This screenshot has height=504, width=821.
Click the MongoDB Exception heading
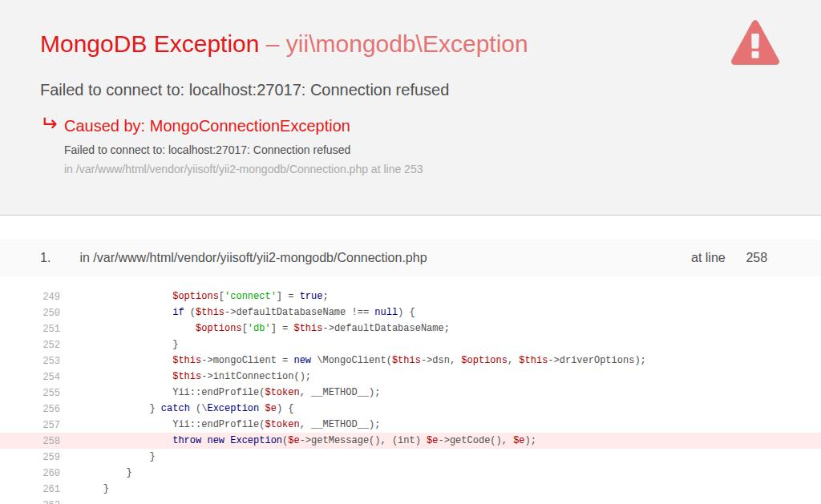(x=150, y=44)
